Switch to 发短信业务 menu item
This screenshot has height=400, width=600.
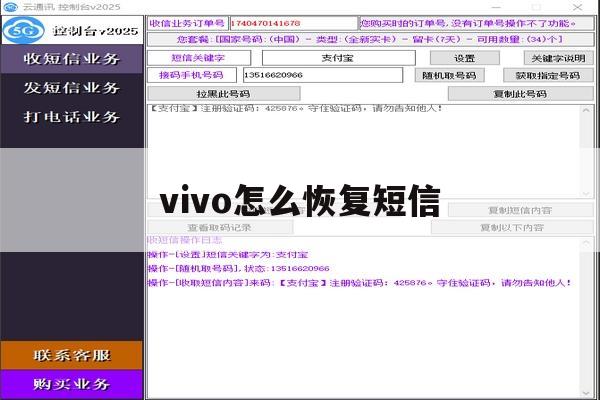coord(72,88)
